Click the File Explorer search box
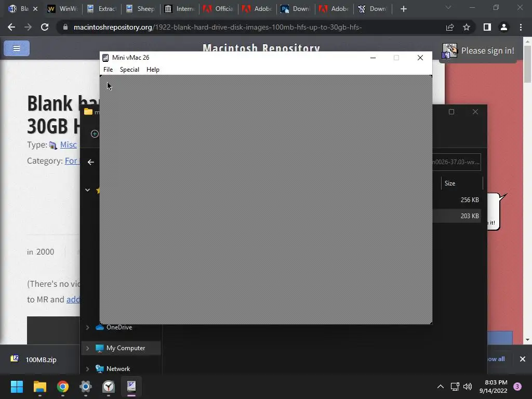Viewport: 532px width, 399px height. tap(457, 162)
